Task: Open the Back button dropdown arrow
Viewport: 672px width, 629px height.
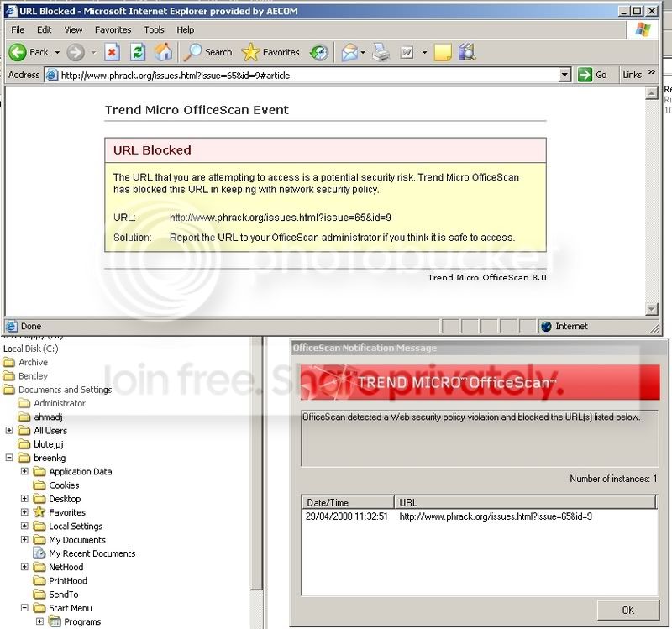Action: click(57, 51)
